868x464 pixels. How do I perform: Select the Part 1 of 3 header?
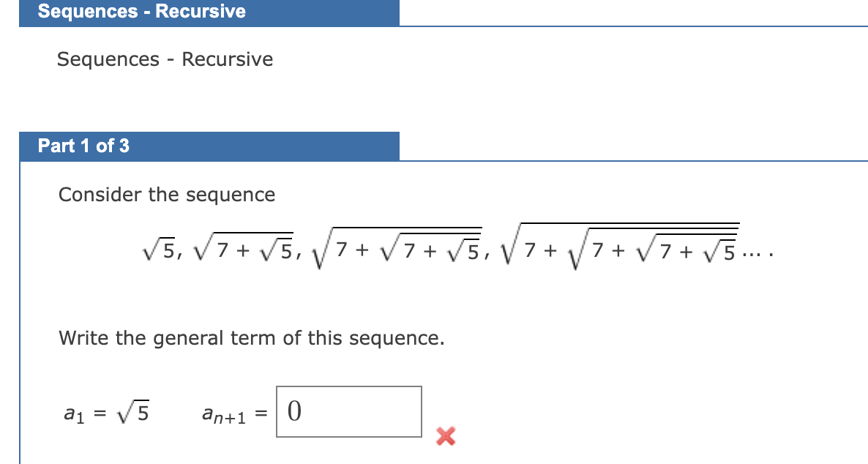pos(209,146)
